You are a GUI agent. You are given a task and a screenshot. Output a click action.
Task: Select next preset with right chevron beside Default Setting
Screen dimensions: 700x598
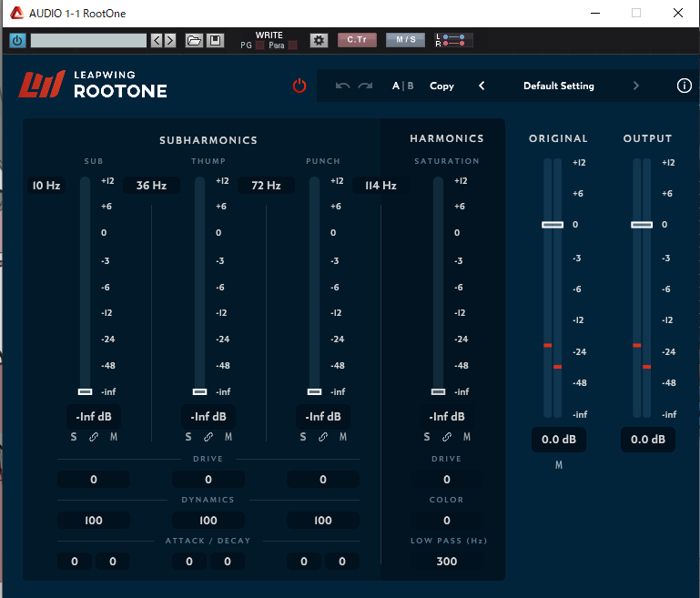coord(635,86)
